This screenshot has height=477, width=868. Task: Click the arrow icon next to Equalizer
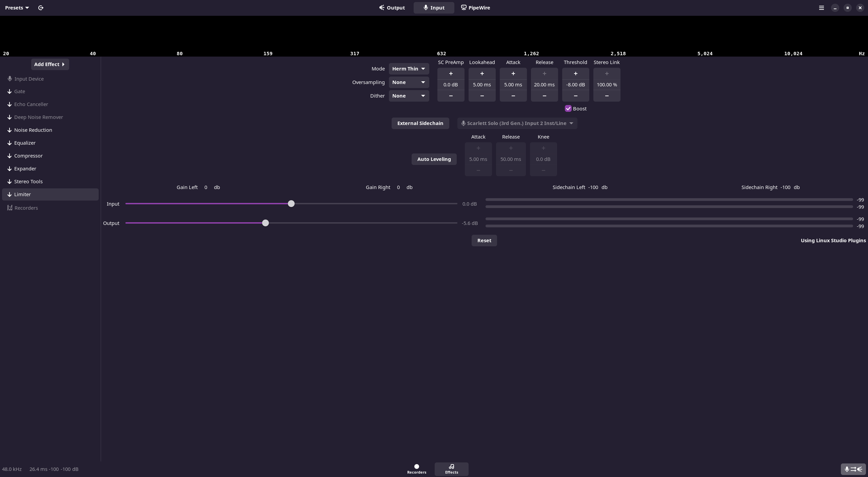click(9, 143)
